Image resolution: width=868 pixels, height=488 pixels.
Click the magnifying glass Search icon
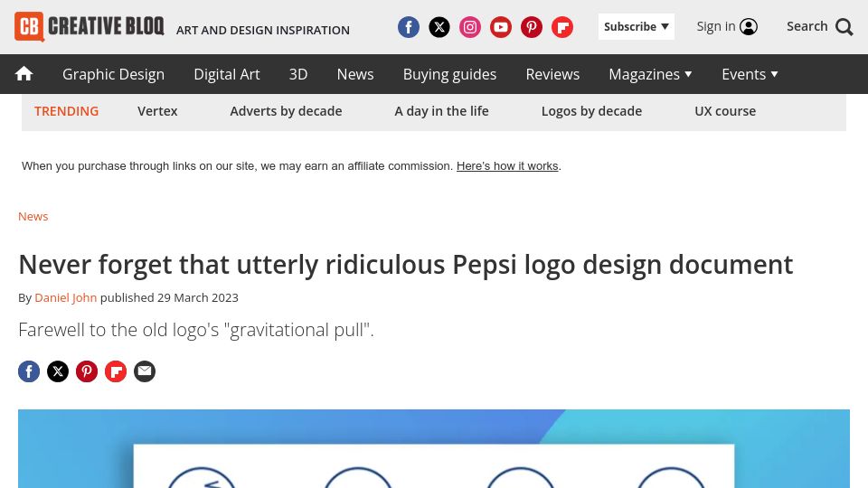[x=844, y=26]
